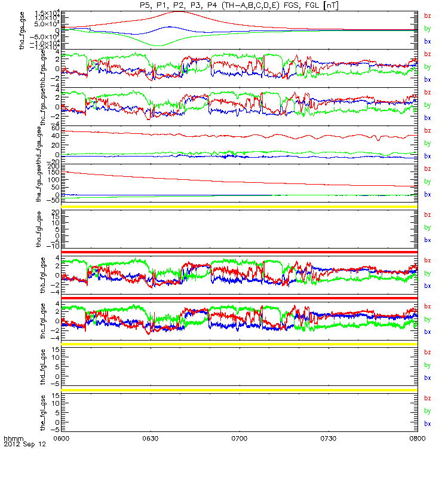Image resolution: width=448 pixels, height=478 pixels.
Task: Click the tha_fgs_gse y-axis label
Action: tap(22, 30)
